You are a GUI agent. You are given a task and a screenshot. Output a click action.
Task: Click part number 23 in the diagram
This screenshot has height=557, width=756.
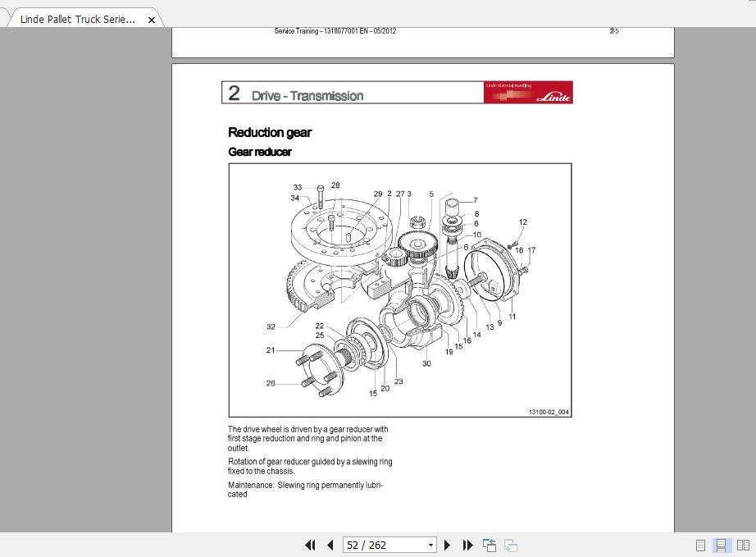tap(398, 381)
